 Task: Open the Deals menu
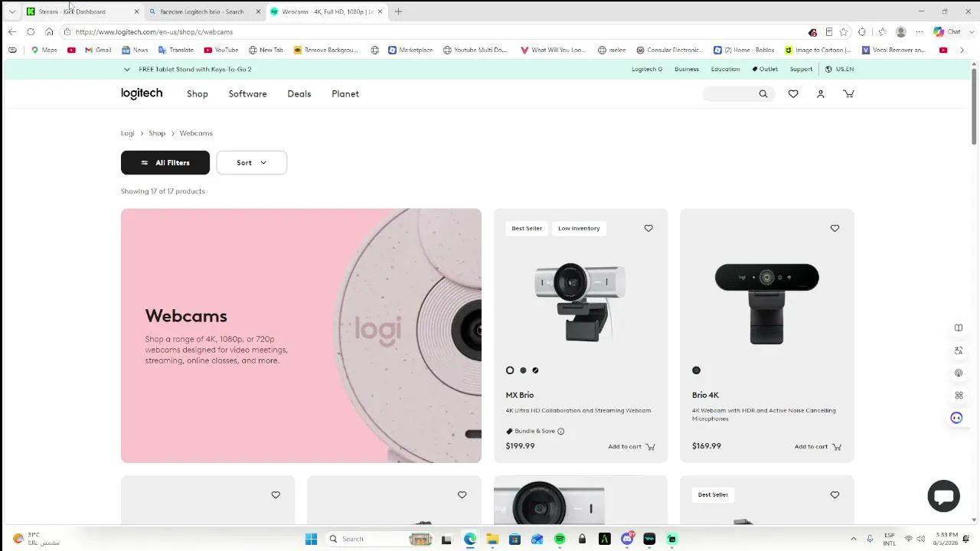point(299,94)
